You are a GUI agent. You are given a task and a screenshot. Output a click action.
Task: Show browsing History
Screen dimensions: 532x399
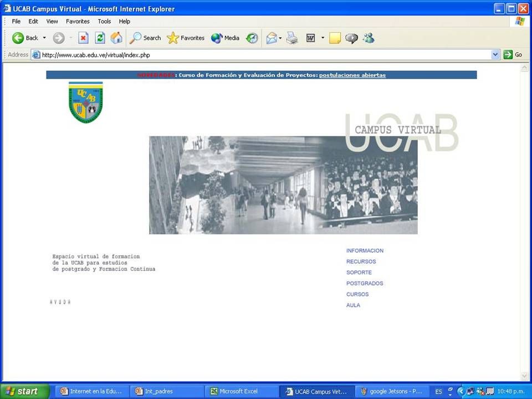252,38
